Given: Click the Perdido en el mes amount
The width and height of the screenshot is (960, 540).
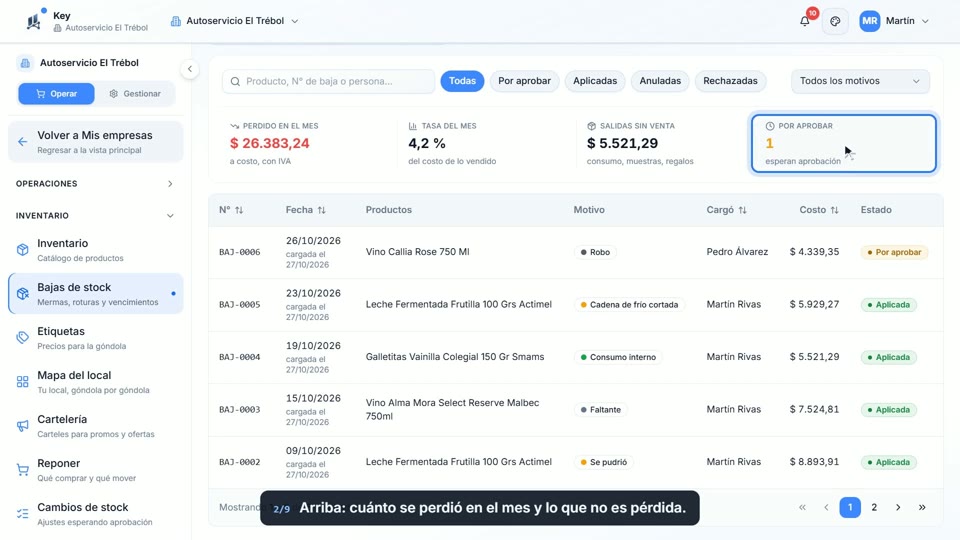Looking at the screenshot, I should point(269,143).
